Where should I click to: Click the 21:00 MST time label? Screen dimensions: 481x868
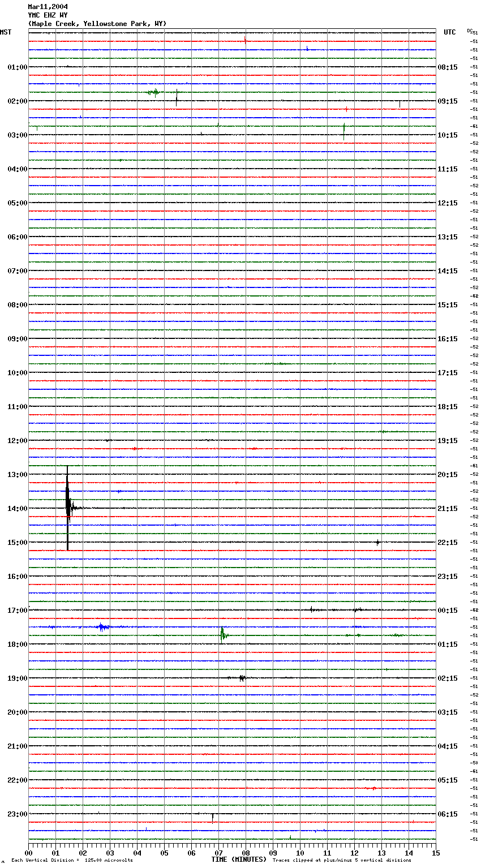(x=18, y=746)
